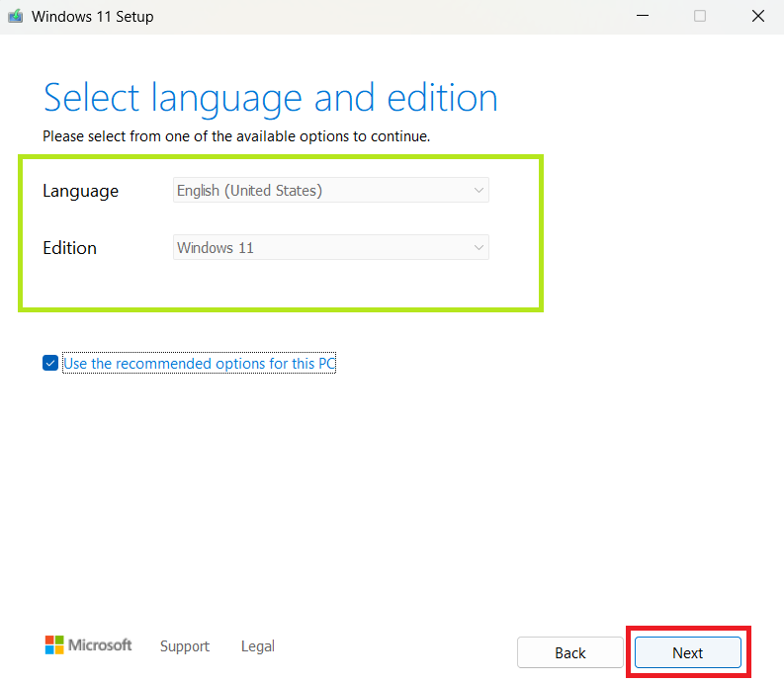Click the 'Edition' field label

[69, 248]
